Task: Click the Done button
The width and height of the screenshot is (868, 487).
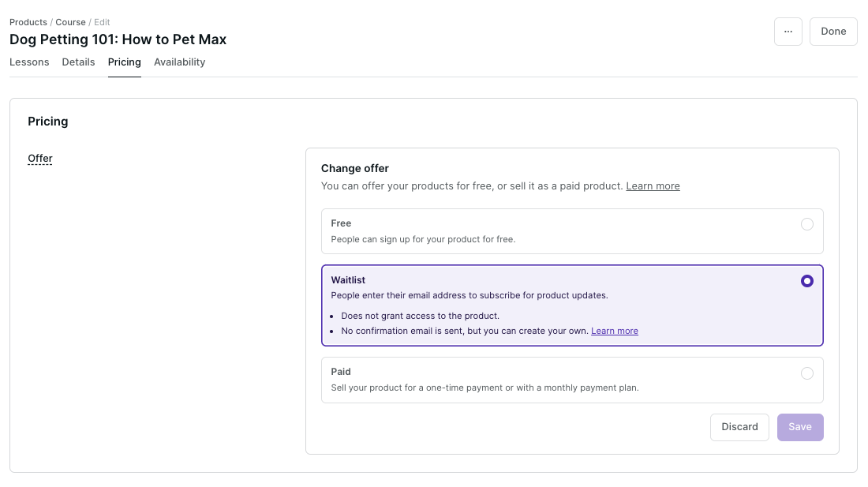Action: 833,32
